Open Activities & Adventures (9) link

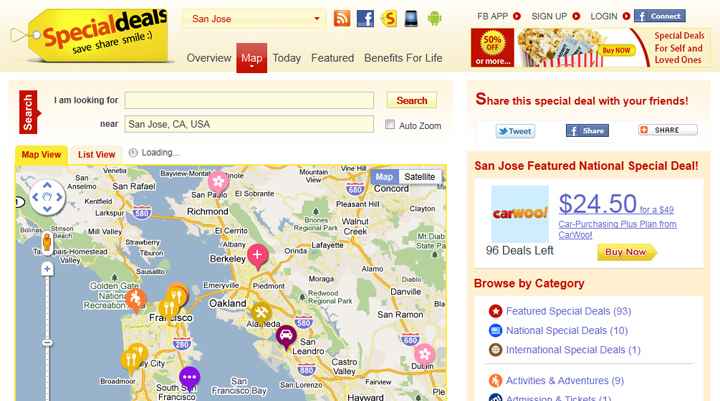tap(565, 381)
